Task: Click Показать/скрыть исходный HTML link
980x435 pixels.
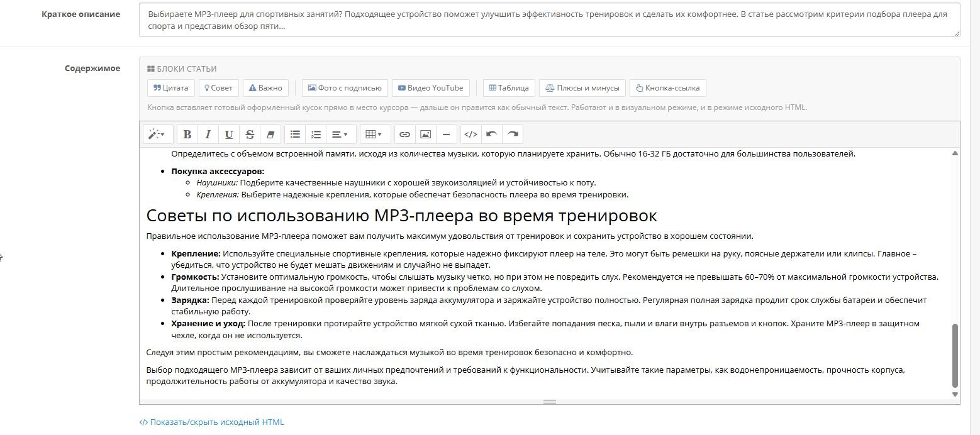Action: [x=212, y=422]
